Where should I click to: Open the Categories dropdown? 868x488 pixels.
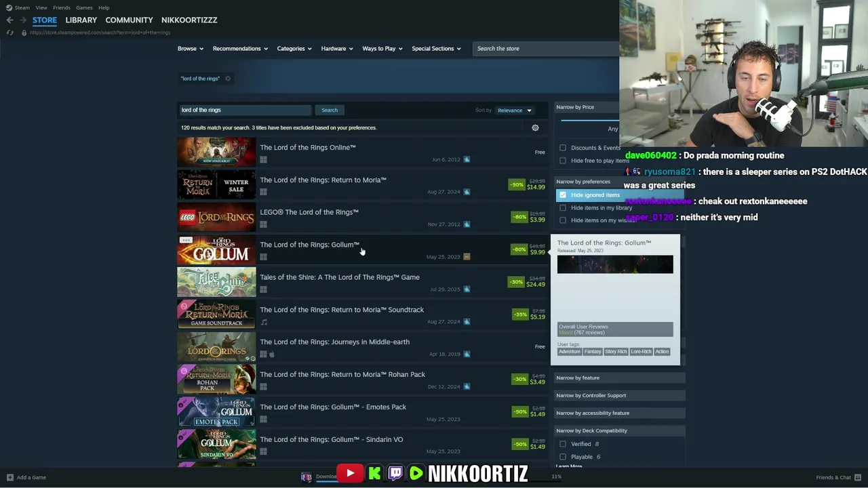pos(294,49)
